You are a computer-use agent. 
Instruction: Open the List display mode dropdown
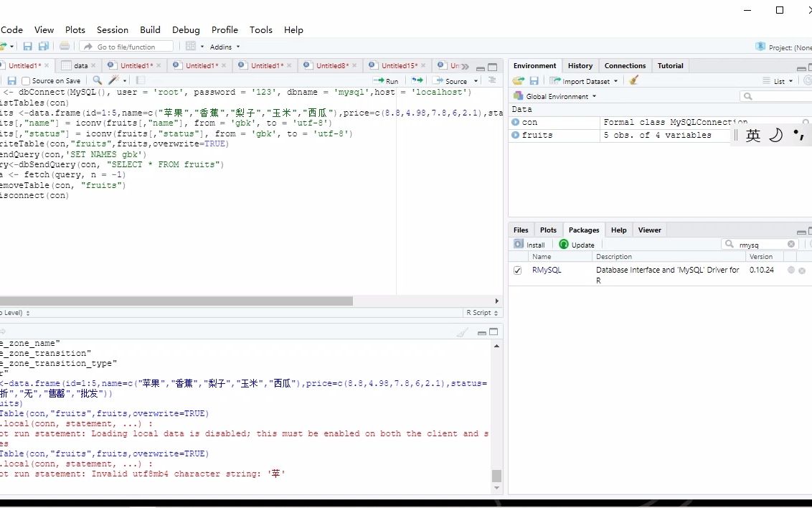778,80
